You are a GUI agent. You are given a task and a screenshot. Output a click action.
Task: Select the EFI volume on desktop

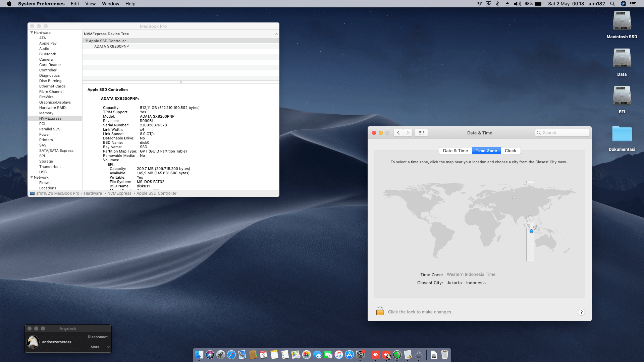point(622,100)
